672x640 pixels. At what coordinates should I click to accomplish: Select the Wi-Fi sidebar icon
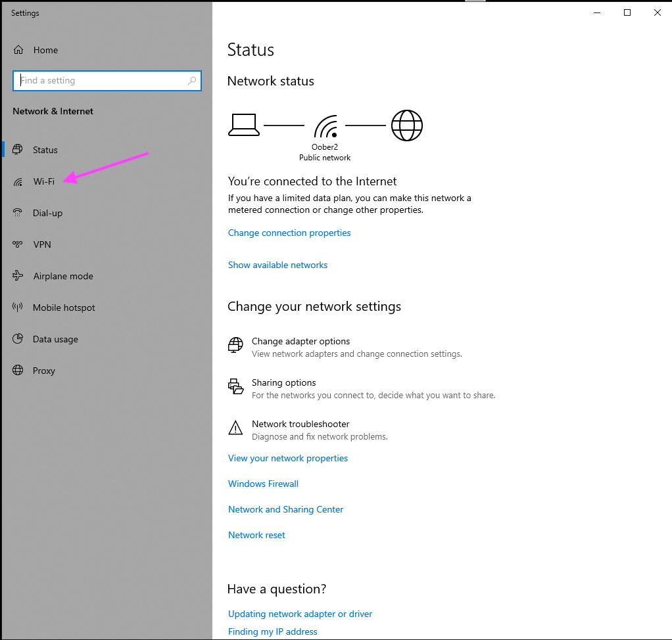pos(18,181)
